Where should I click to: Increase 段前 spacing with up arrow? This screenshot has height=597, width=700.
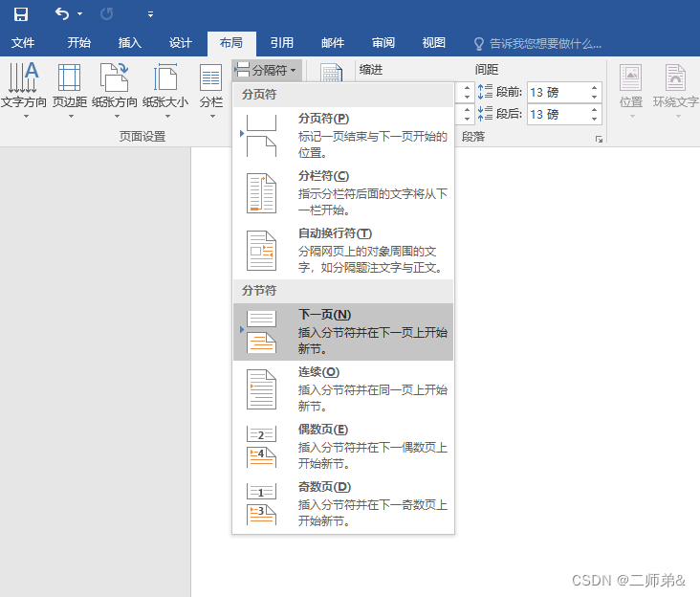[x=594, y=87]
